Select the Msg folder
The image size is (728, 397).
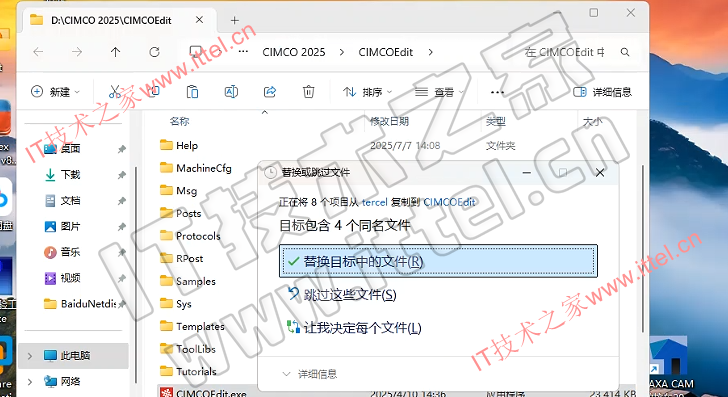pyautogui.click(x=178, y=190)
